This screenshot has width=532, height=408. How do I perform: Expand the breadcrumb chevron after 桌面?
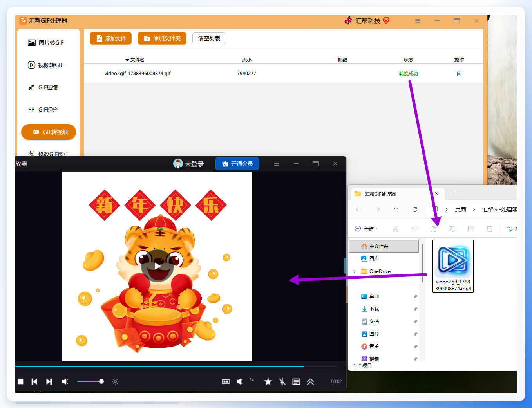click(474, 209)
